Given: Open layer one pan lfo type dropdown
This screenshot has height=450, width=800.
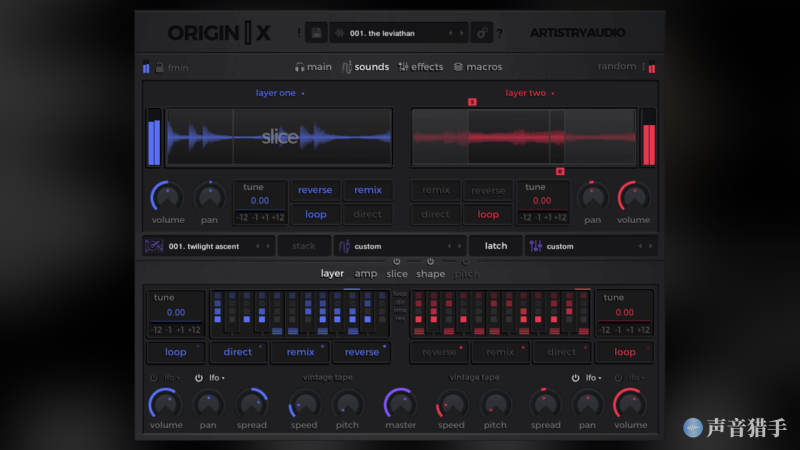Looking at the screenshot, I should tap(217, 378).
